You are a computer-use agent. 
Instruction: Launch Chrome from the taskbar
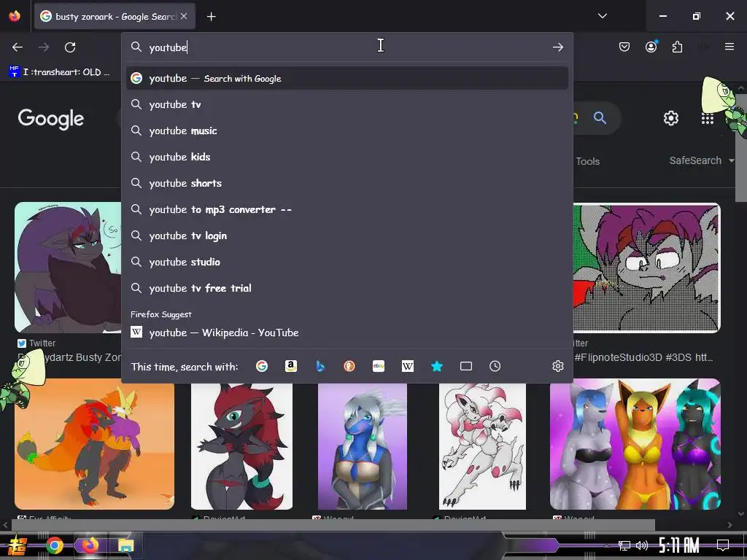coord(54,545)
